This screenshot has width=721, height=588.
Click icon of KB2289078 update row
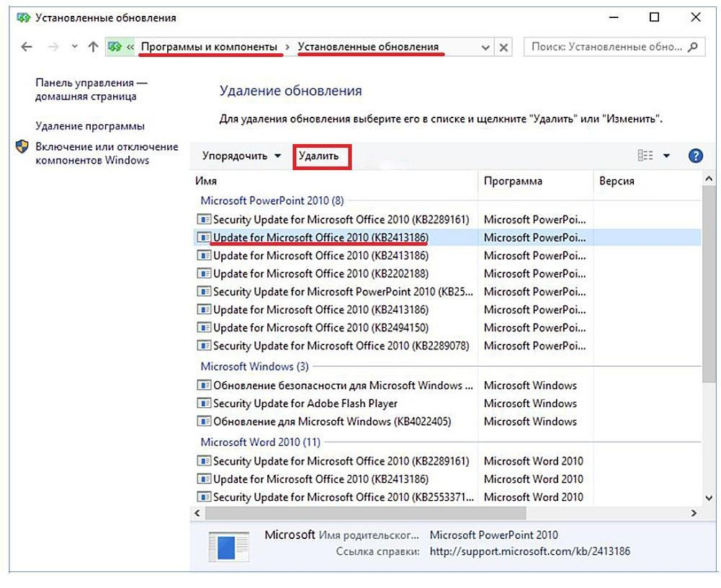tap(204, 346)
